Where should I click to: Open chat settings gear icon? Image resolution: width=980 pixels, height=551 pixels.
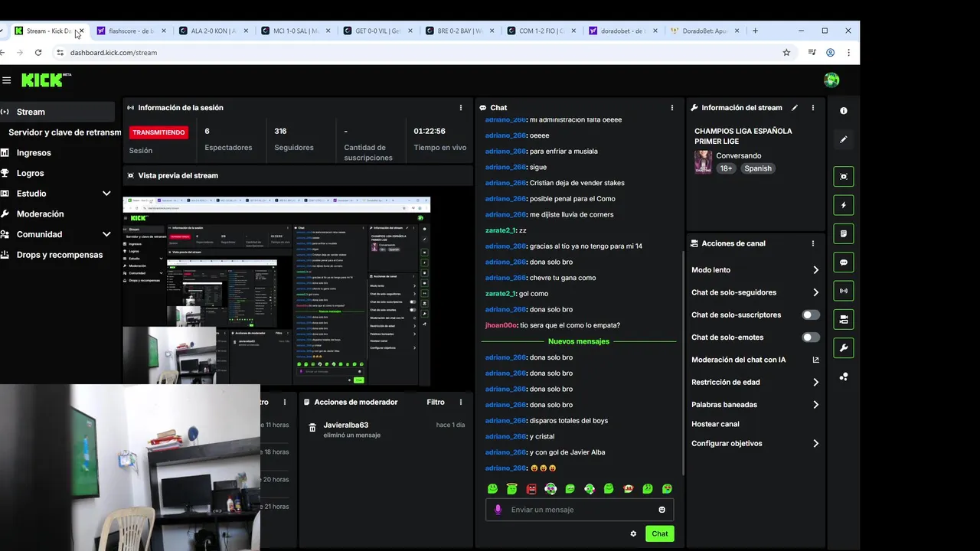tap(633, 534)
